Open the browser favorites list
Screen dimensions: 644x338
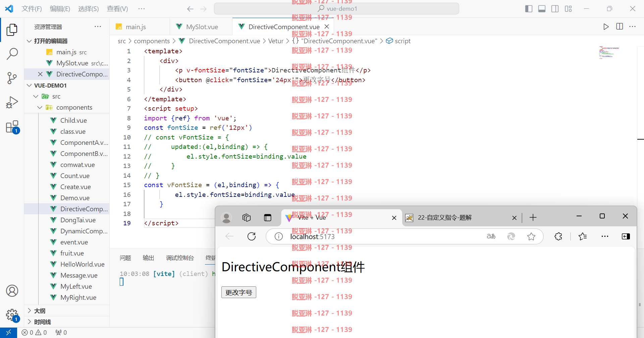coord(583,236)
